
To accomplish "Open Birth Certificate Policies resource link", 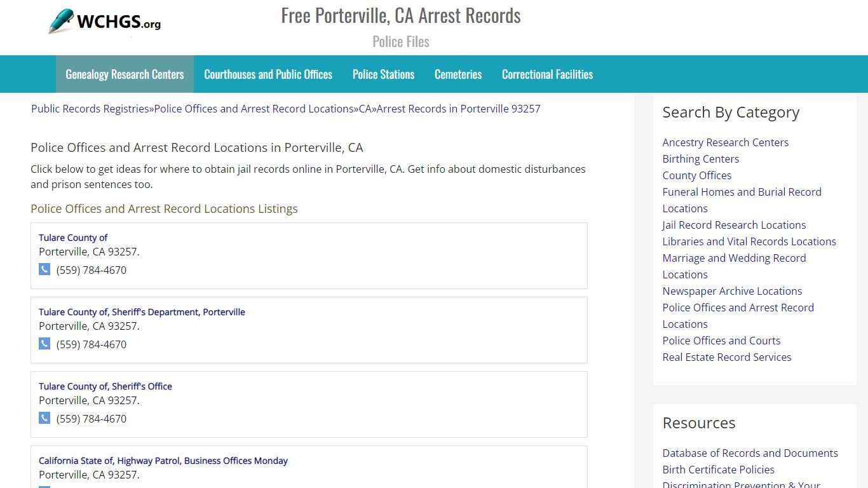I will click(x=718, y=470).
